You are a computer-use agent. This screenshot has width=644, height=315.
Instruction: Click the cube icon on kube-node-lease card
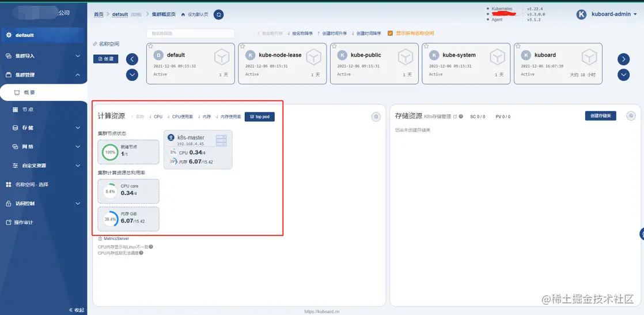point(314,57)
